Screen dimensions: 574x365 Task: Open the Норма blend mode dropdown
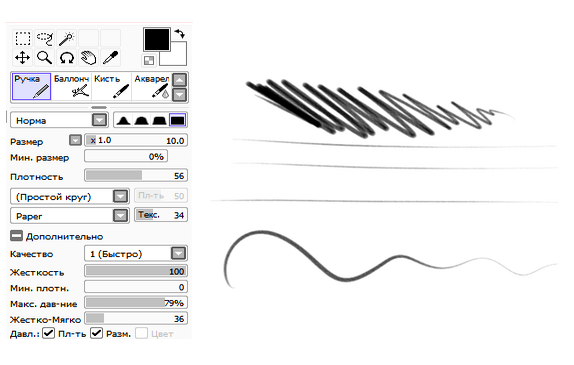point(59,120)
